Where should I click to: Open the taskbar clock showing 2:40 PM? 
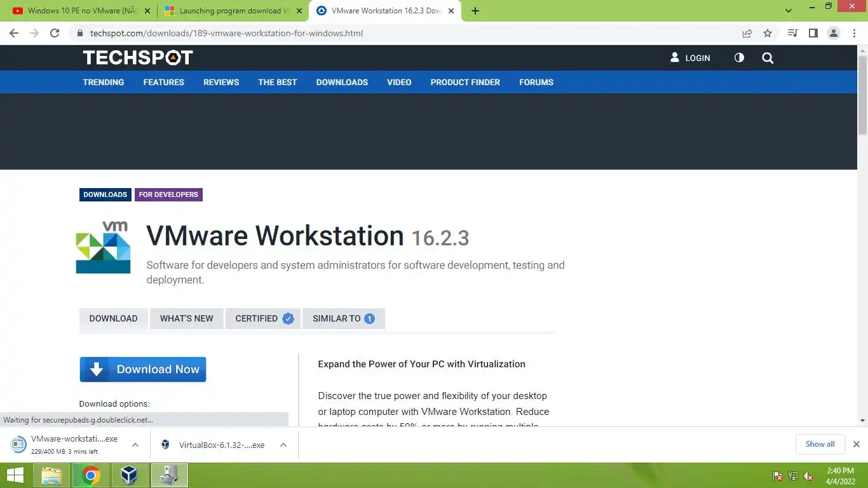point(840,476)
